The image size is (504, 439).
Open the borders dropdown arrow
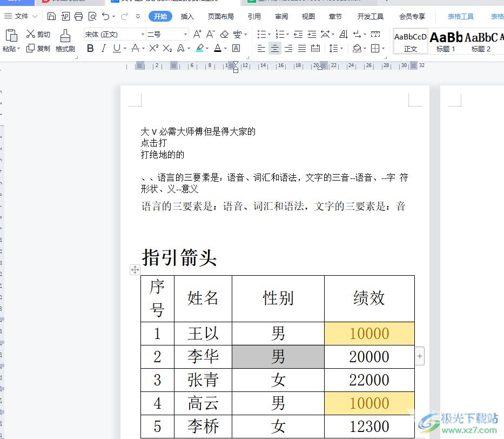pos(383,49)
